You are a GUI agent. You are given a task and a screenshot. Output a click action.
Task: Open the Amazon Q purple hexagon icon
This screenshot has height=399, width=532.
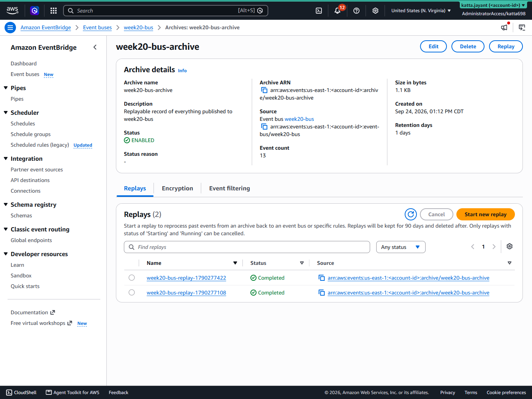click(x=35, y=11)
